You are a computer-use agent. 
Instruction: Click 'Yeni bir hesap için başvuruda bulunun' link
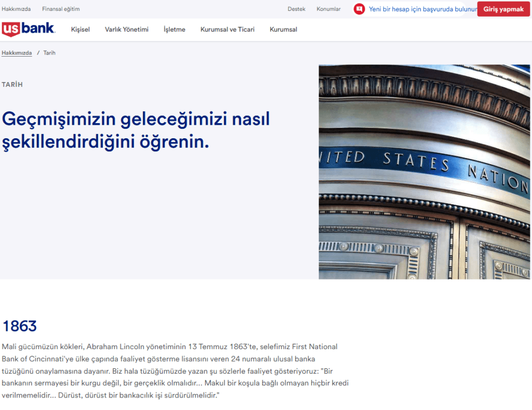tap(423, 9)
